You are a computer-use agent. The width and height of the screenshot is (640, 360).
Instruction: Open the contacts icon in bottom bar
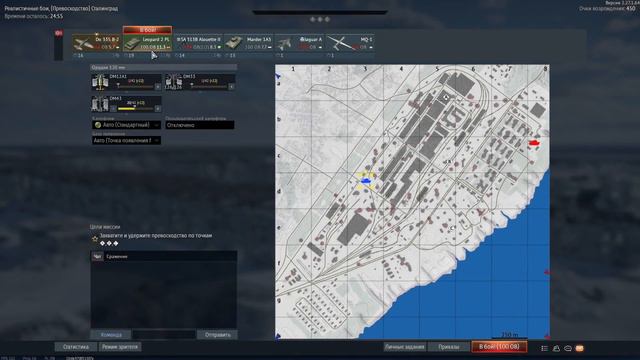pyautogui.click(x=556, y=348)
